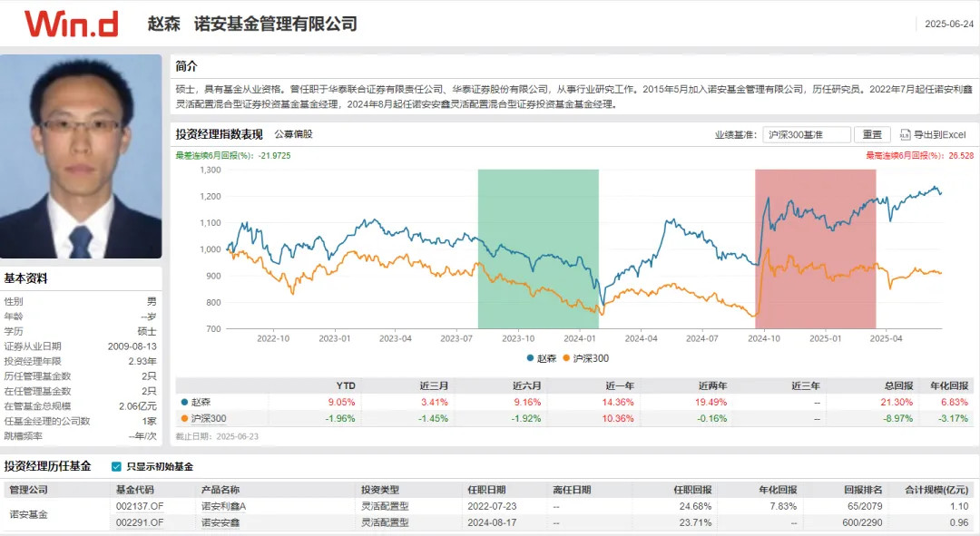Open product 诺安安鑫
Screen dimensions: 980x536
[x=220, y=522]
